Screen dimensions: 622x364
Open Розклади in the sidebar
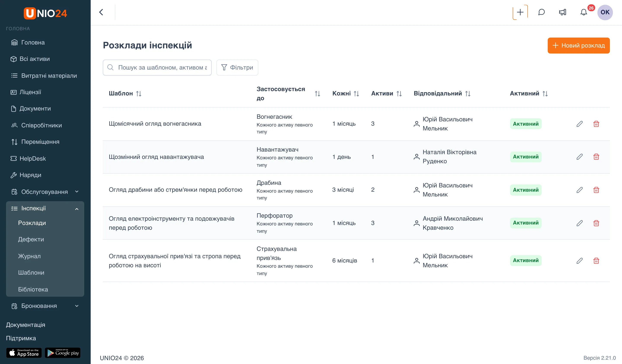click(x=32, y=223)
